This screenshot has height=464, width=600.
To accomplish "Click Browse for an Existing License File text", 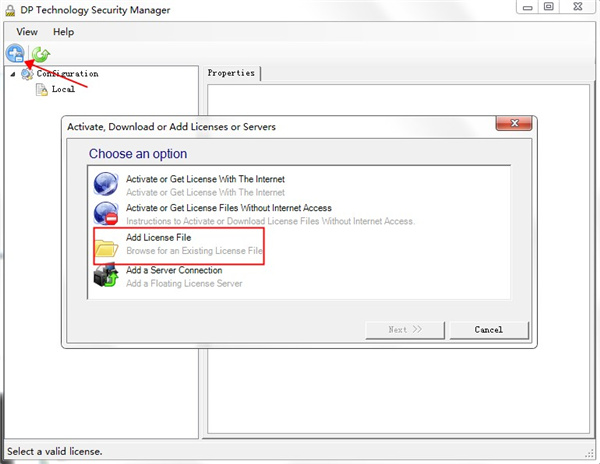I will [x=194, y=251].
